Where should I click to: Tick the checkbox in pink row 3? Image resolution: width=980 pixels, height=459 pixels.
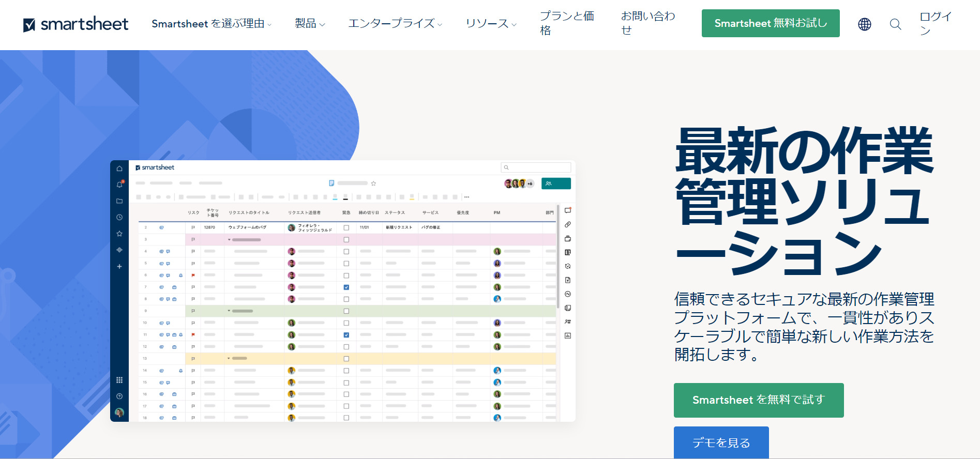click(346, 240)
